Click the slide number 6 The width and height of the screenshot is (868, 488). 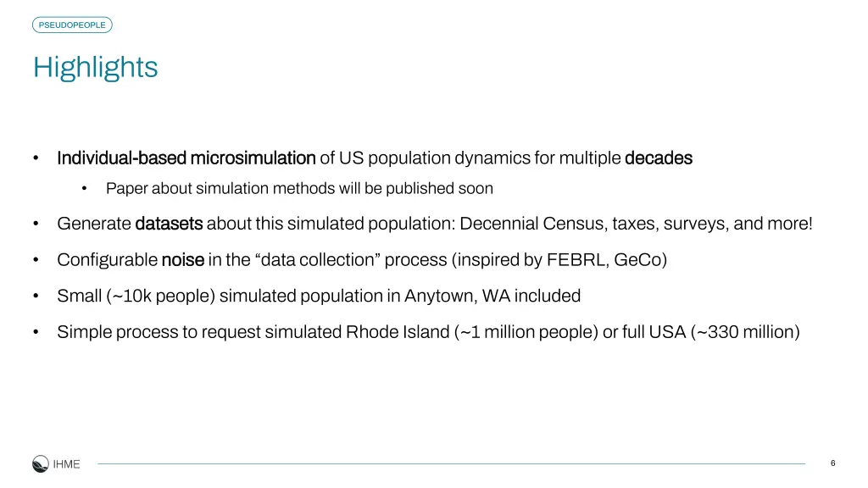832,463
